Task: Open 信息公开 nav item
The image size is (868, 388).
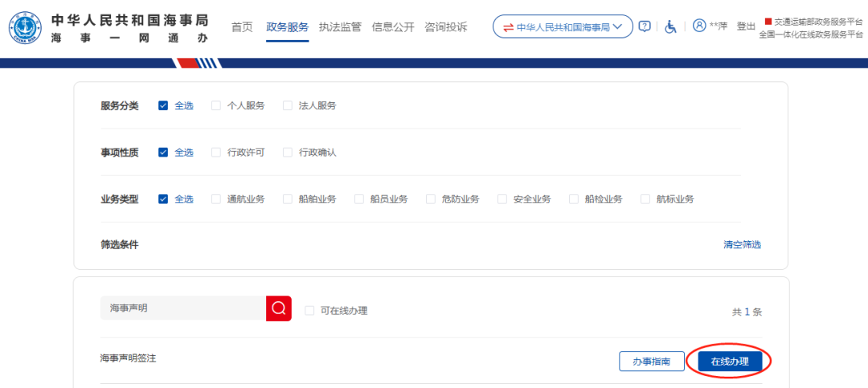Action: [393, 27]
